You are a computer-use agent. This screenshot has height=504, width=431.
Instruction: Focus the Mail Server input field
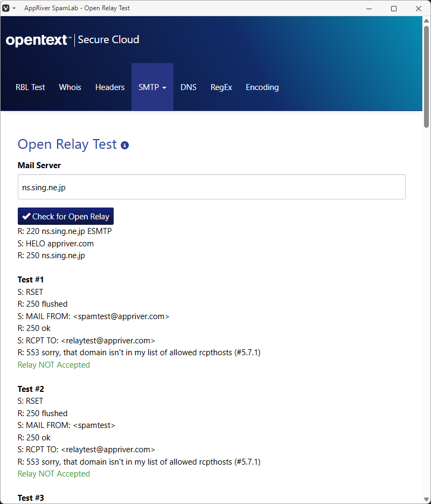[x=211, y=187]
